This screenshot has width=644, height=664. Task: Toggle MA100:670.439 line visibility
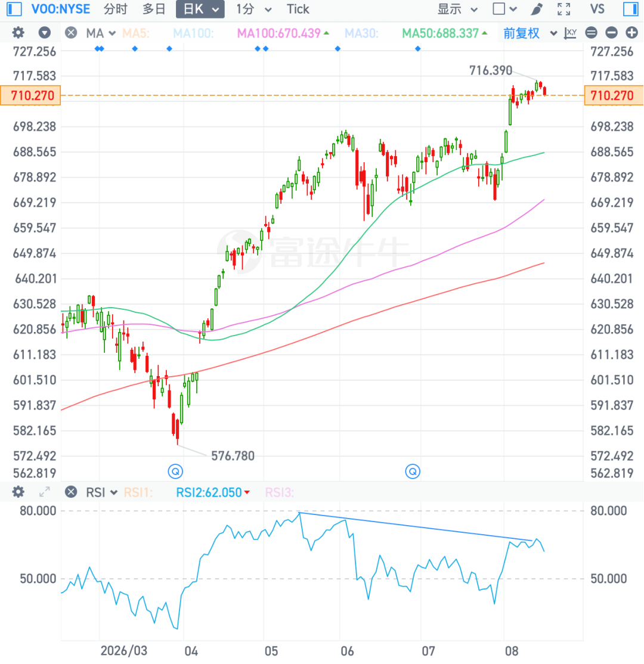pos(283,33)
